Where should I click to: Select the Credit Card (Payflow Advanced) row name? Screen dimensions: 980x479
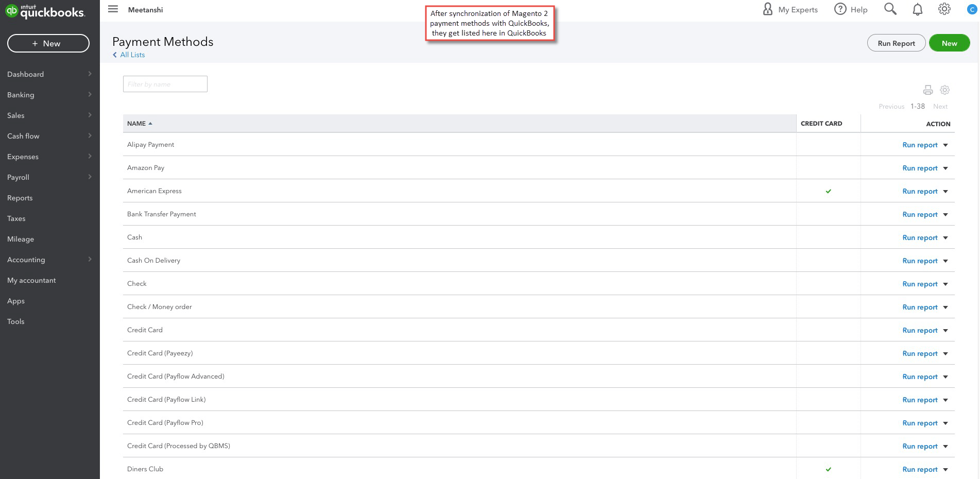pyautogui.click(x=176, y=377)
